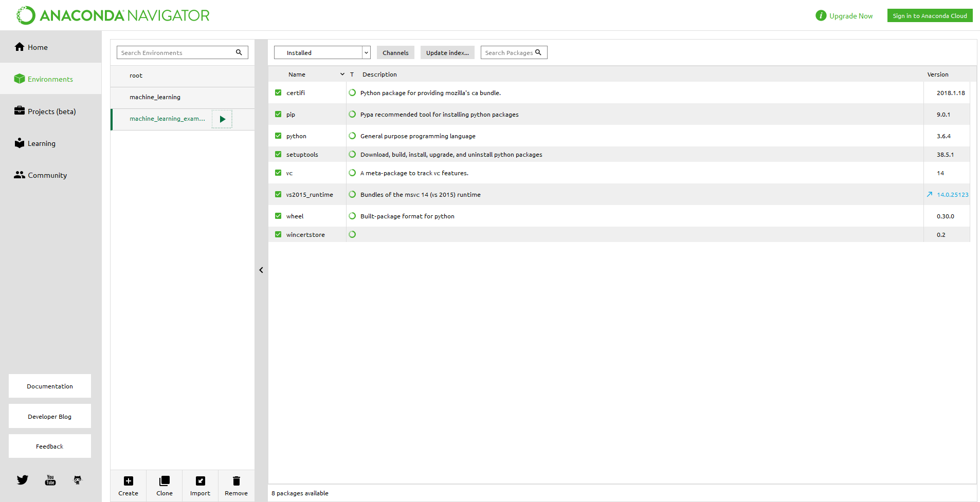Screen dimensions: 980x502
Task: Click the Remove environment trash icon
Action: coord(237,481)
